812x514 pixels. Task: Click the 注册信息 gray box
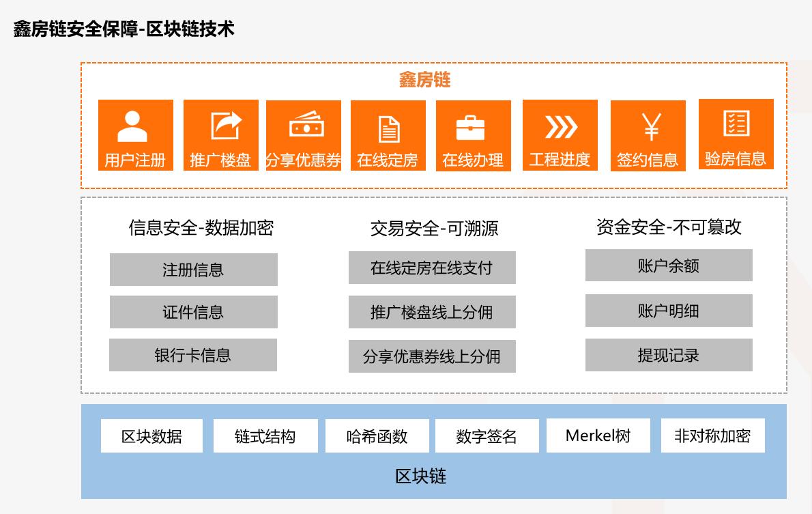[194, 270]
